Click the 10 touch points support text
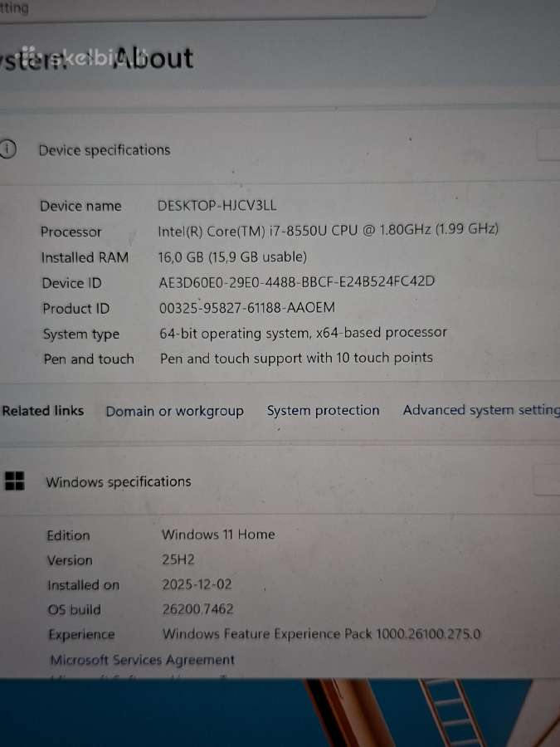 (296, 358)
